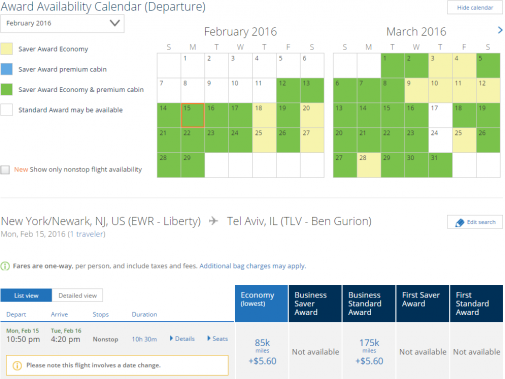The width and height of the screenshot is (505, 379).
Task: Select the 85k miles economy fare
Action: click(x=262, y=352)
